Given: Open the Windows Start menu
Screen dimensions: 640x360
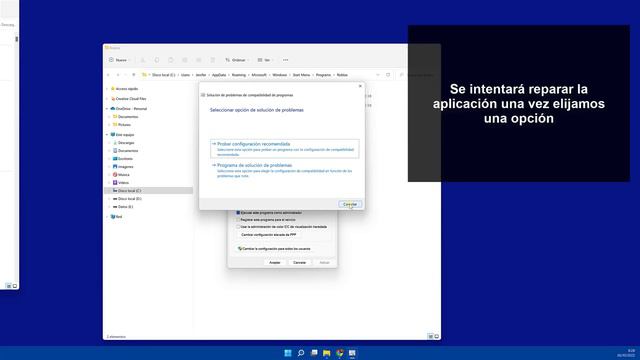Looking at the screenshot, I should 288,353.
